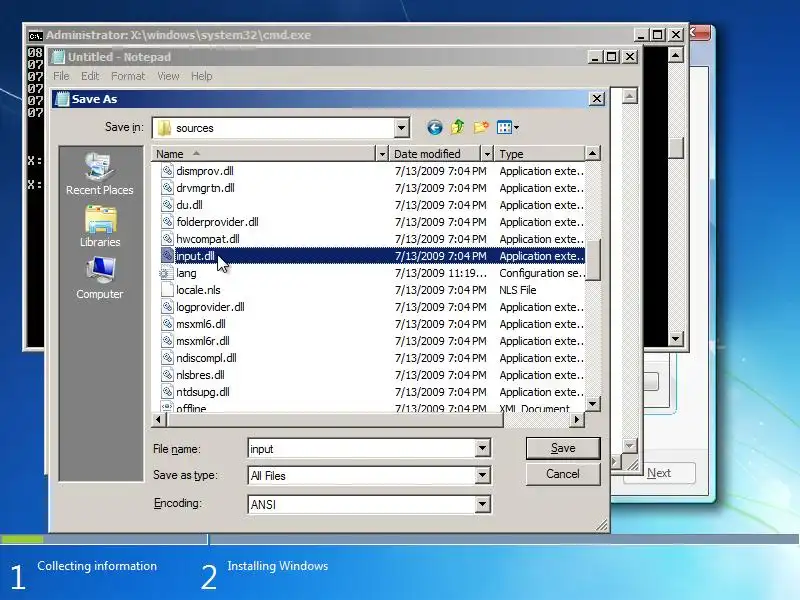Minimize the cmd.exe window
The width and height of the screenshot is (800, 600).
point(641,35)
